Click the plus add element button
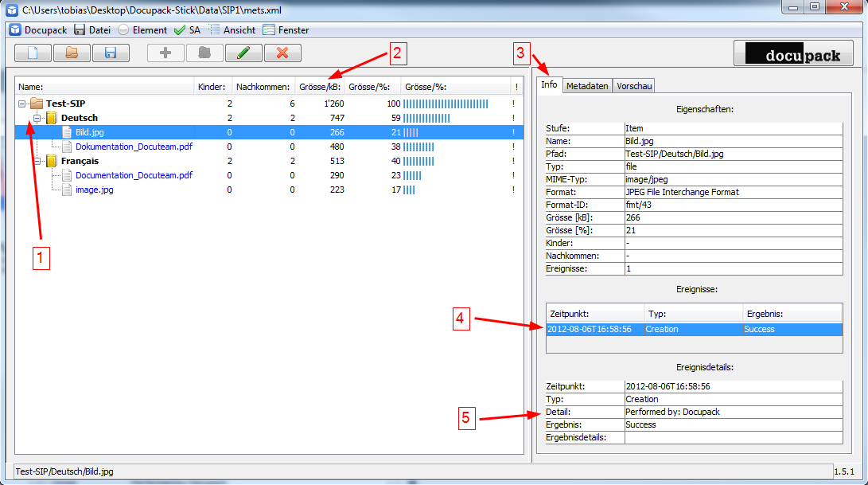This screenshot has width=868, height=485. (x=165, y=53)
